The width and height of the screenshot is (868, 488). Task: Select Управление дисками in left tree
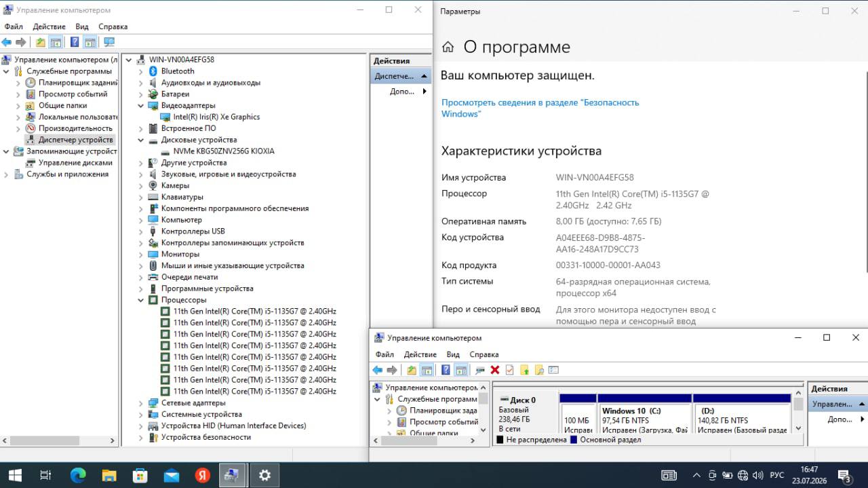[75, 163]
